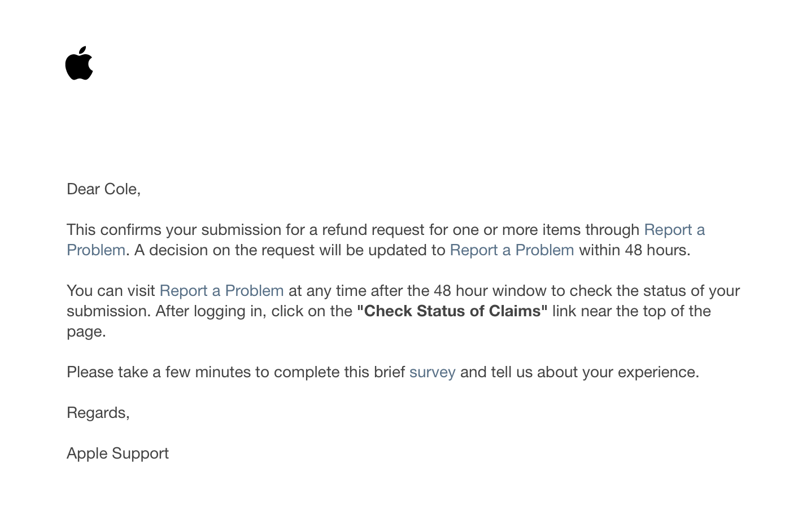The image size is (811, 532).
Task: Click the bold "Check Status of Claims" text
Action: [452, 311]
